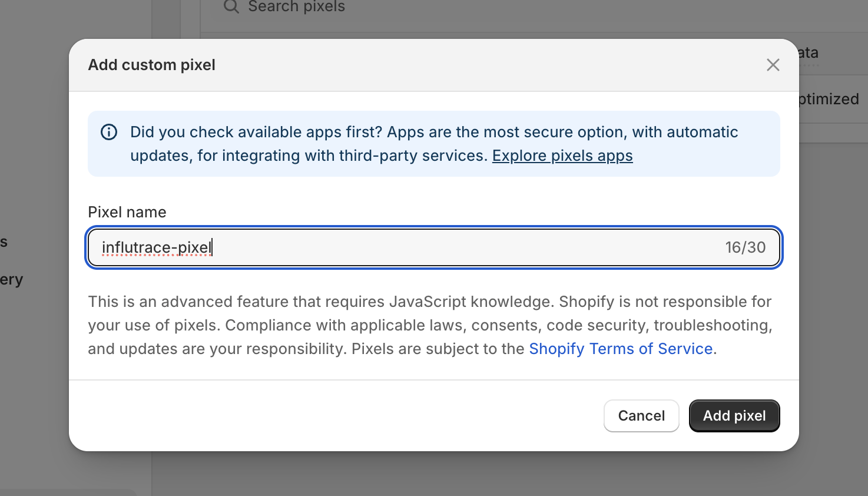The height and width of the screenshot is (496, 868).
Task: Click the Pixel name label
Action: pos(127,212)
